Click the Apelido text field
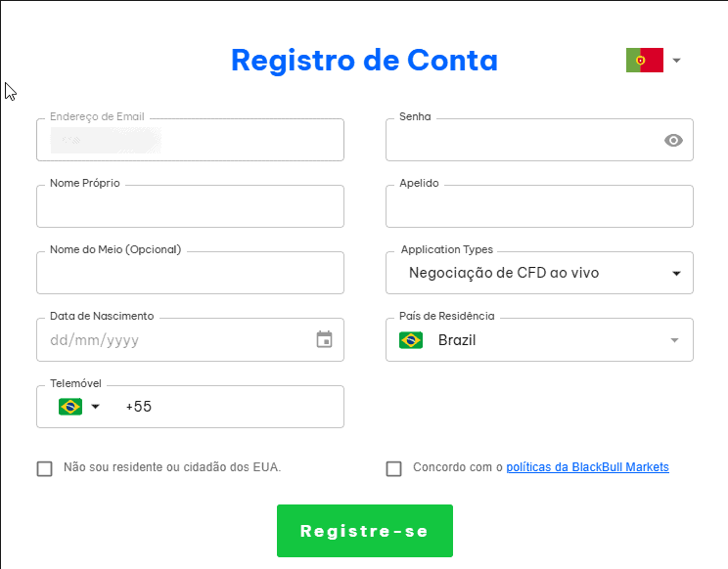 tap(539, 206)
